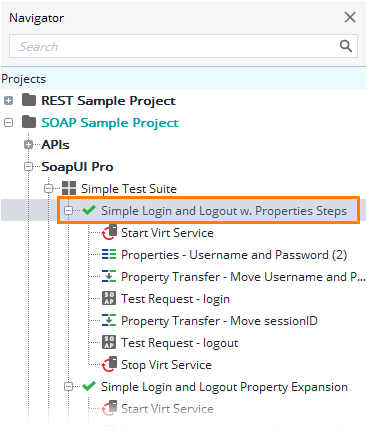Image resolution: width=367 pixels, height=432 pixels.
Task: Click the SOAP icon for Test Request logout
Action: pyautogui.click(x=109, y=342)
